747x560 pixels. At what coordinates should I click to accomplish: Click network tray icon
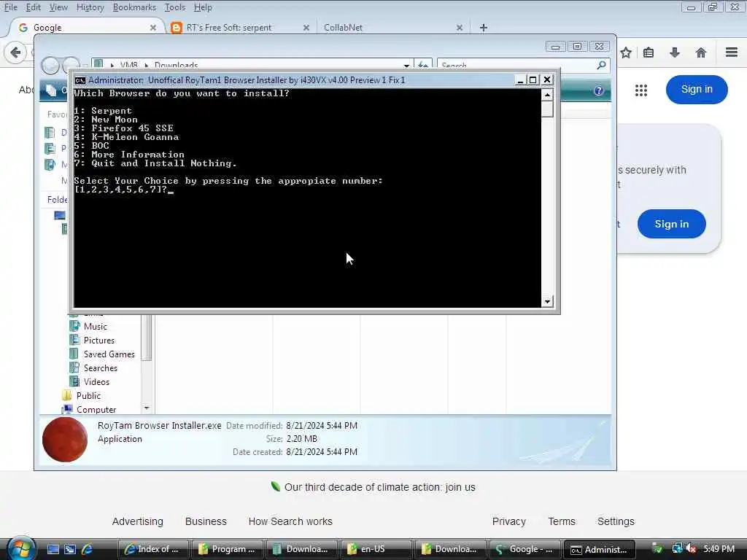[677, 549]
